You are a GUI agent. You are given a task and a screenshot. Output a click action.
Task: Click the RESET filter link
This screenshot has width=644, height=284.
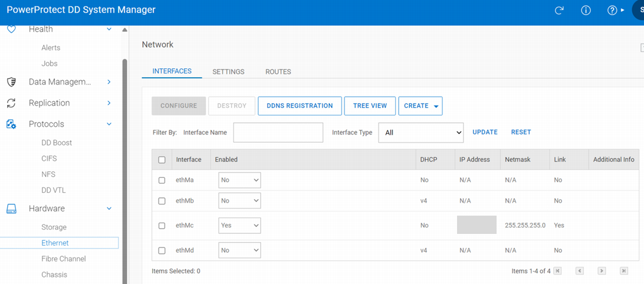click(521, 132)
